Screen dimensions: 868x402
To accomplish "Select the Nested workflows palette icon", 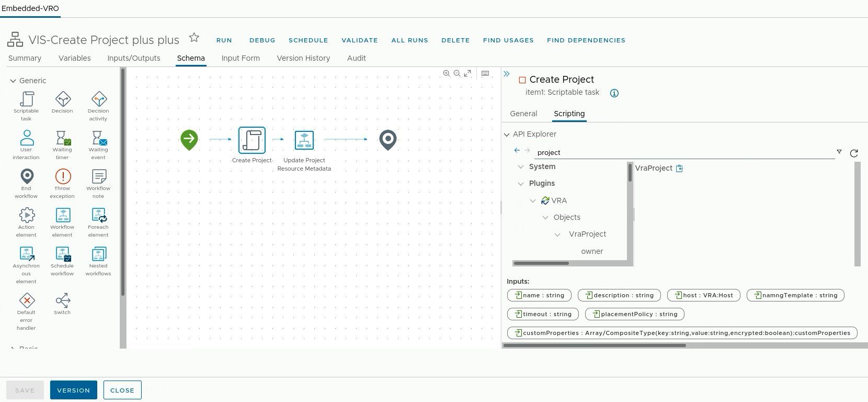I will coord(99,254).
